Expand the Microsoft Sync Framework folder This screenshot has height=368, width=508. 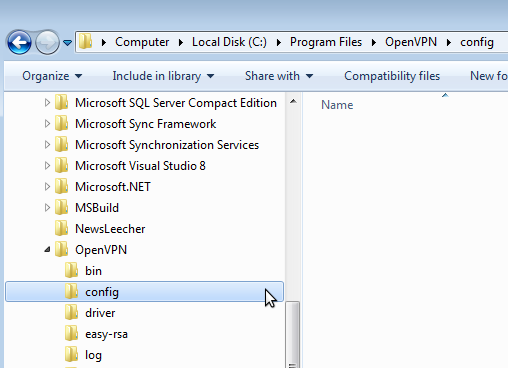point(47,123)
